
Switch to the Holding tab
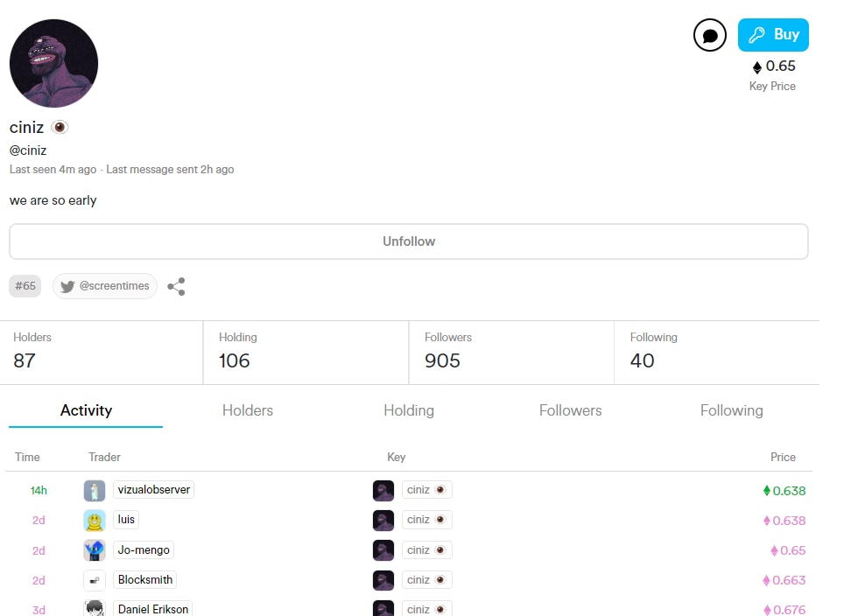pyautogui.click(x=409, y=410)
